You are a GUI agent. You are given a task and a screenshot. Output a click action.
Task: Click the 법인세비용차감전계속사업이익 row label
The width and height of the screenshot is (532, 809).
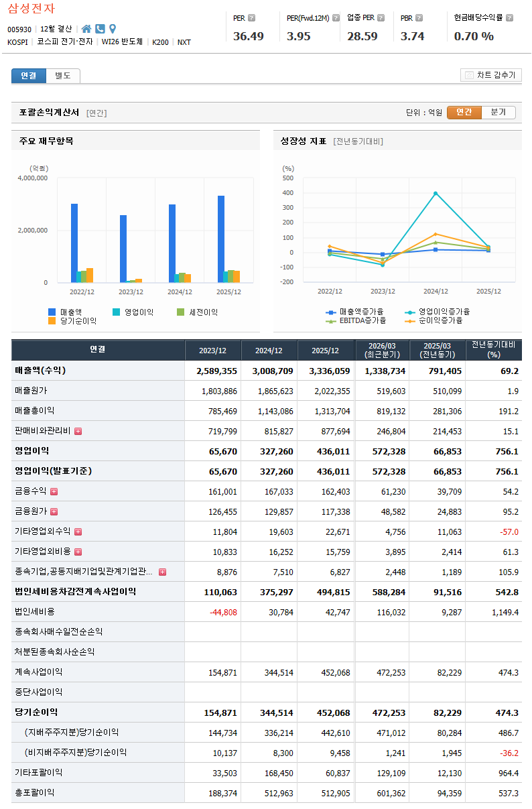[76, 592]
